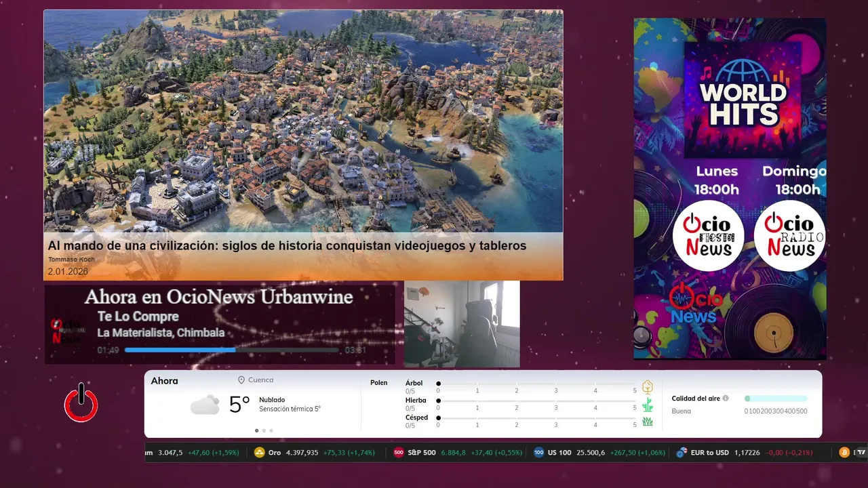Click the 5° temperature reading
This screenshot has width=868, height=488.
tap(239, 405)
